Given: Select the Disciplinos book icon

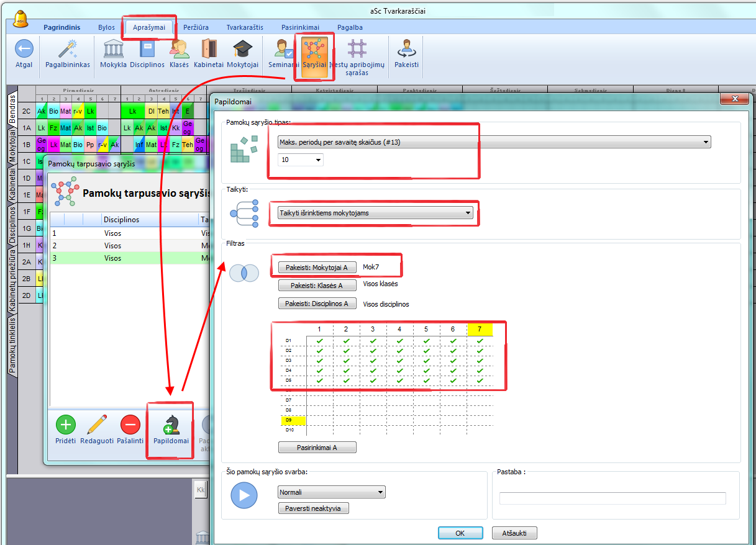Looking at the screenshot, I should coord(147,49).
